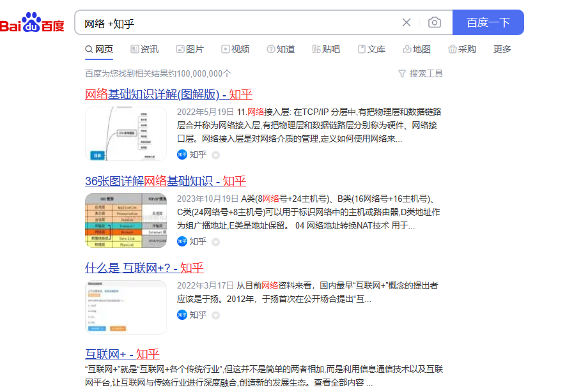Screen dimensions: 581x392
Task: Switch to the 地图 tab
Action: tap(417, 49)
